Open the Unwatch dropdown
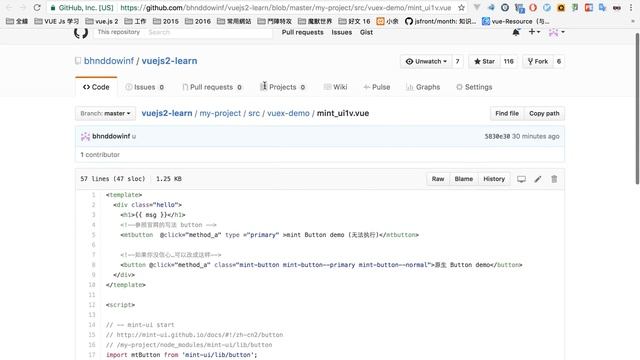 pyautogui.click(x=426, y=61)
